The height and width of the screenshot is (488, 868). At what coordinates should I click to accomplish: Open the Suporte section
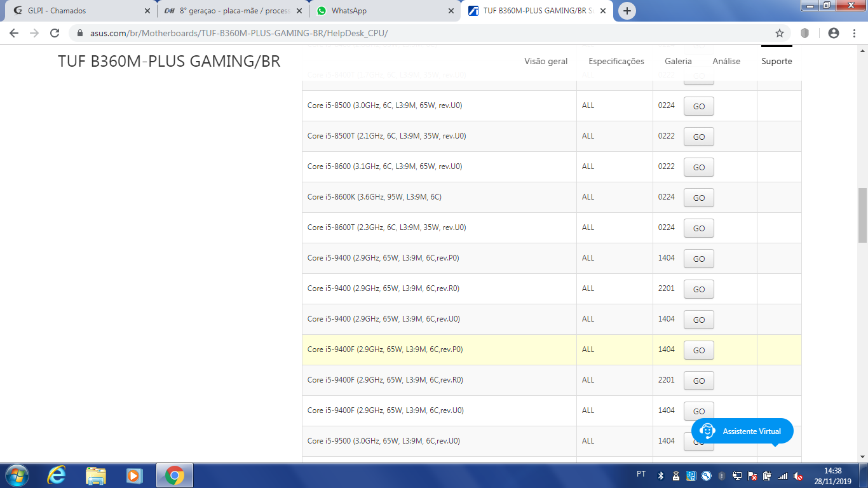(776, 61)
